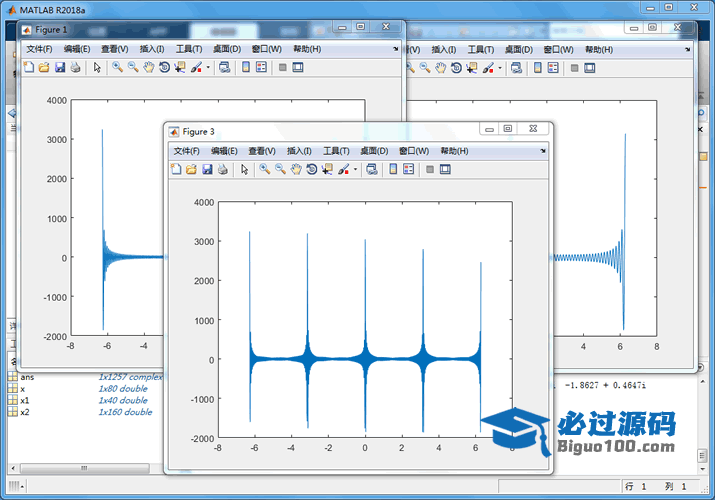Click dock arrow on Figure 3 menu bar
The width and height of the screenshot is (715, 500).
[543, 151]
